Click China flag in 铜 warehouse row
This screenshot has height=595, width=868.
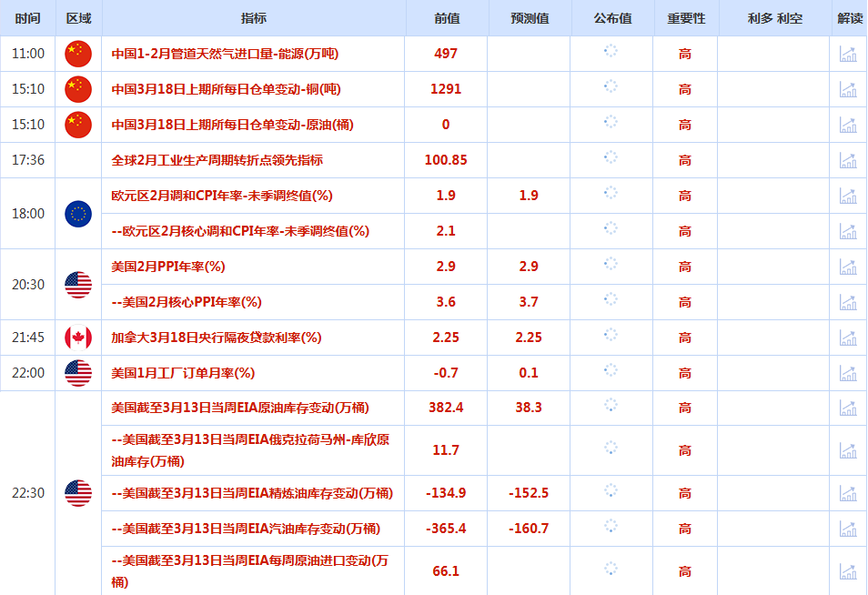[78, 89]
